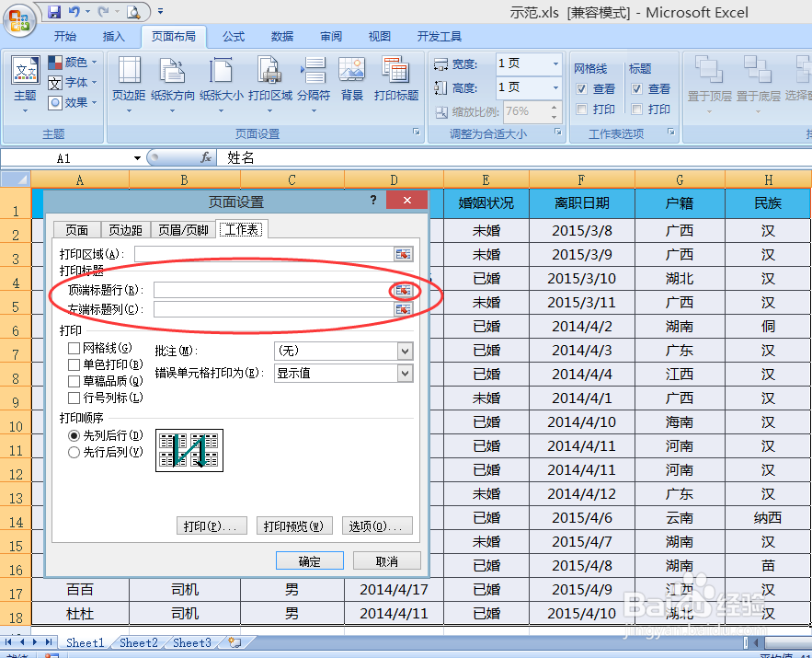Click in the 顶端标题行 input field
The height and width of the screenshot is (658, 812).
pyautogui.click(x=273, y=290)
